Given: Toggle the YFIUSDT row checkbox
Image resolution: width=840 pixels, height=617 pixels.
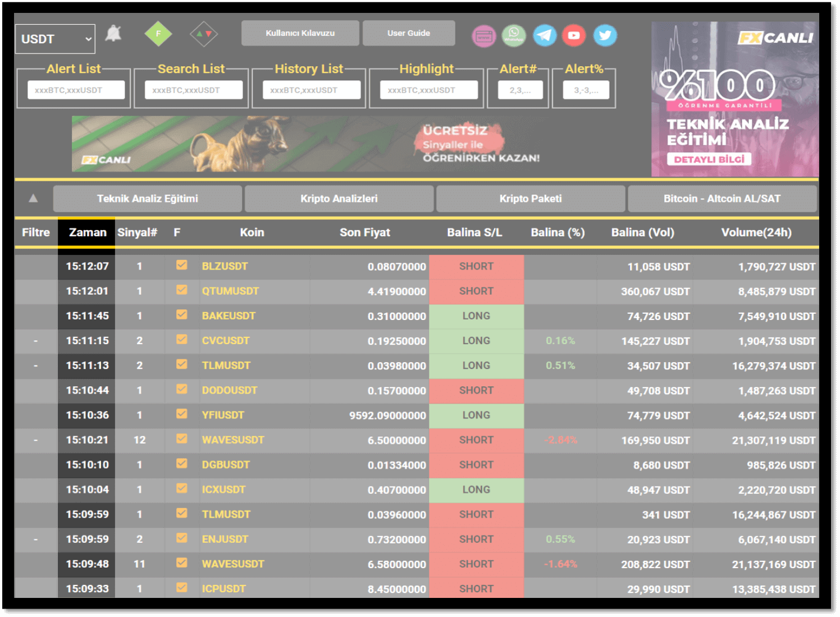Looking at the screenshot, I should point(181,414).
